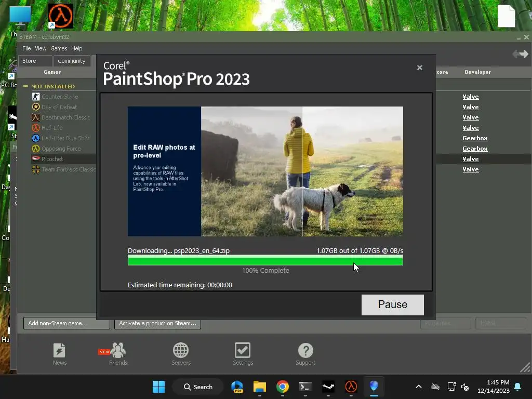This screenshot has width=532, height=399.
Task: Open the Servers browser in Steam
Action: coord(181,354)
